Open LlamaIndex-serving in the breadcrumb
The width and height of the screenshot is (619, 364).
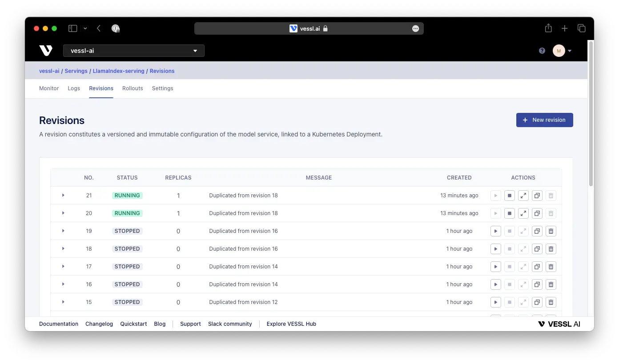(x=119, y=71)
